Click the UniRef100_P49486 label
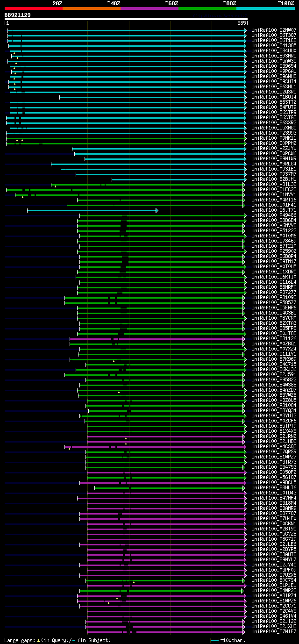 (274, 215)
